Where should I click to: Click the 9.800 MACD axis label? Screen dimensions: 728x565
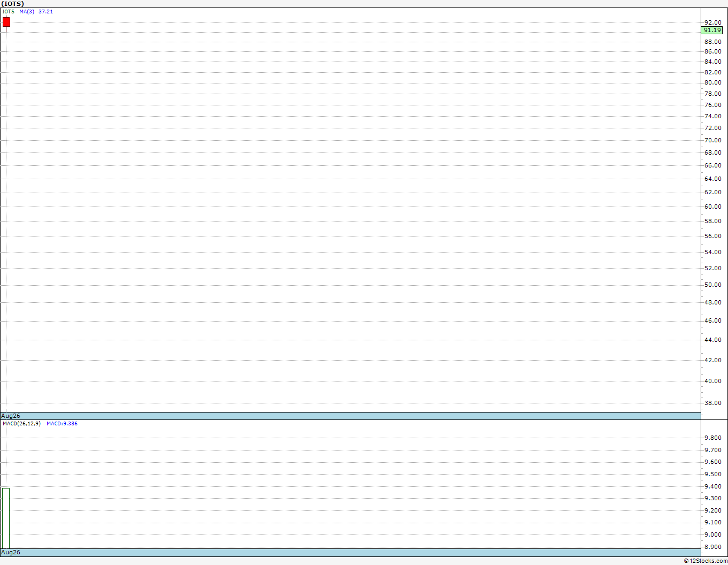click(712, 438)
